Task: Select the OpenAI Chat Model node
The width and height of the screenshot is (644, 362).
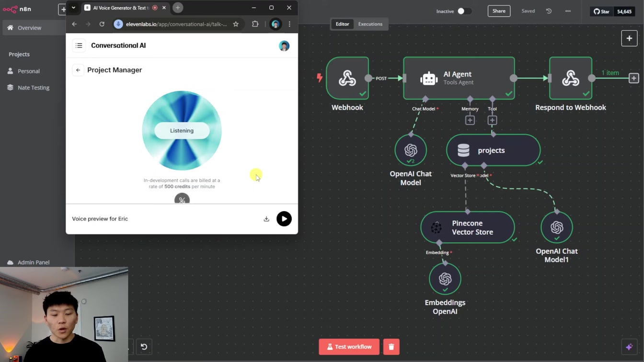Action: [x=411, y=150]
